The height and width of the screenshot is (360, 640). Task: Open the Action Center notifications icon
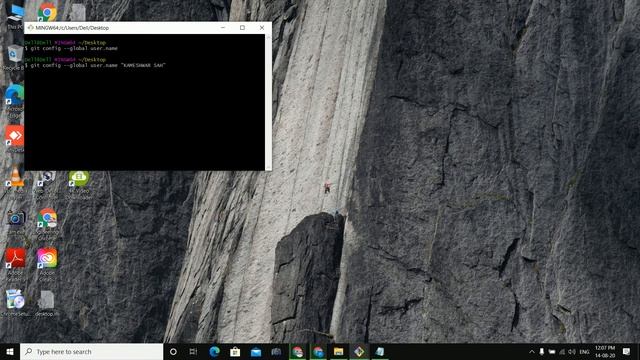pos(627,351)
